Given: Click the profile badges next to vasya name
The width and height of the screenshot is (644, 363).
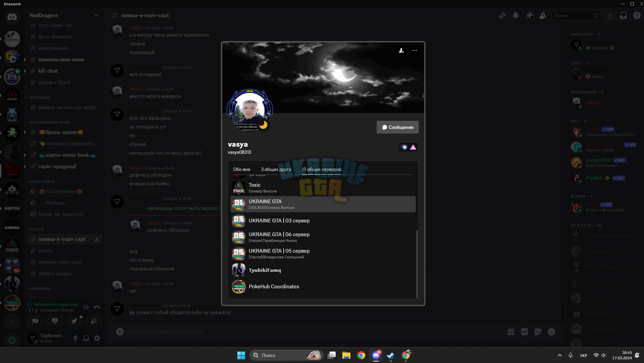Looking at the screenshot, I should pyautogui.click(x=408, y=147).
